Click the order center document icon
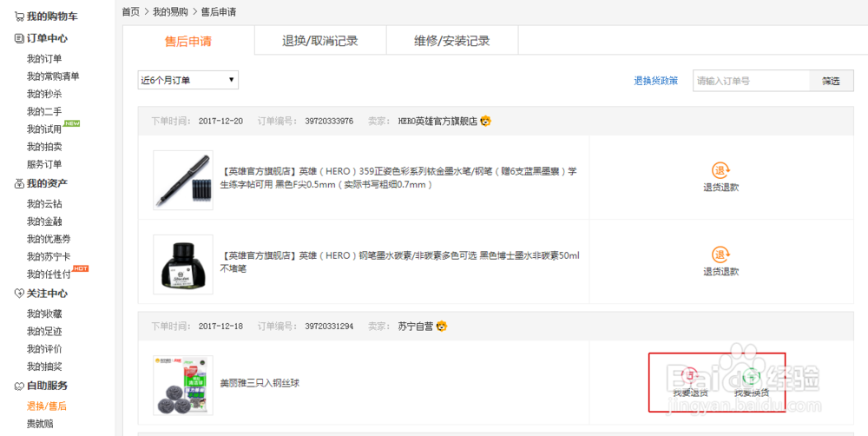The height and width of the screenshot is (436, 868). click(19, 39)
